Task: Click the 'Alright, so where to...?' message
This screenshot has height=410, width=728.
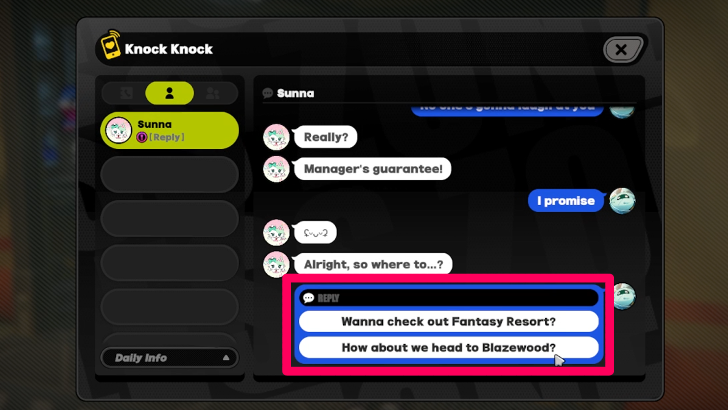Action: pos(373,264)
